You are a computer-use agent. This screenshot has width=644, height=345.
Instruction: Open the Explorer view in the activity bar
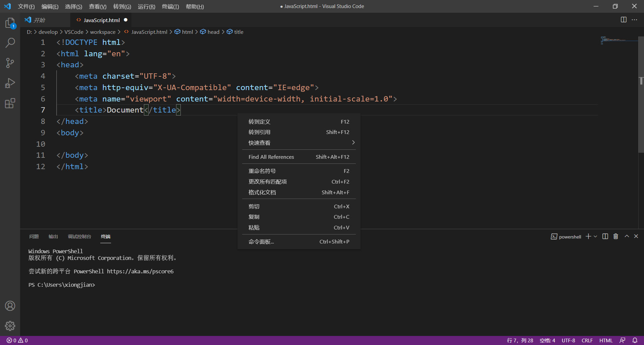pos(10,23)
